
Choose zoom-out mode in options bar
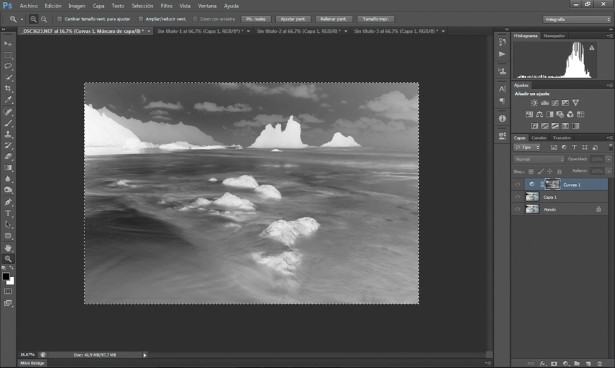[x=44, y=19]
